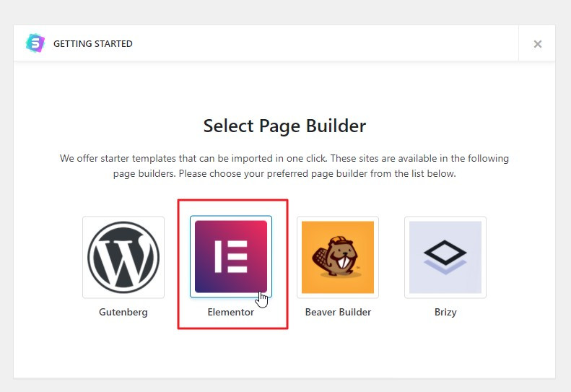Select the Brizy layered diamond icon

tap(445, 257)
